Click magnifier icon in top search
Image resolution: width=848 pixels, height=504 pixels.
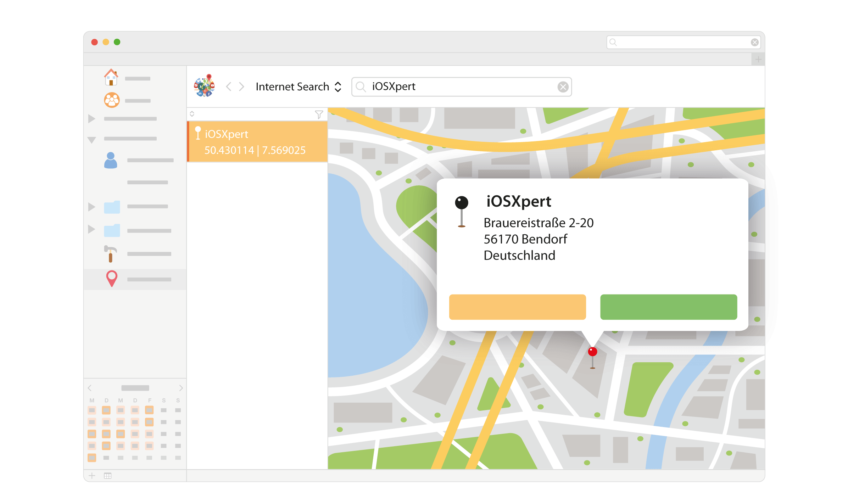613,42
